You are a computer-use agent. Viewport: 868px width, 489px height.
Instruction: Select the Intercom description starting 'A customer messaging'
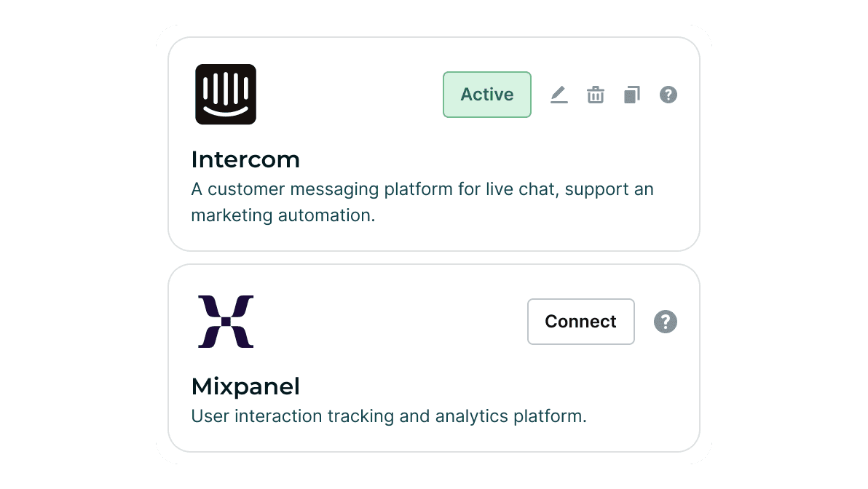422,190
